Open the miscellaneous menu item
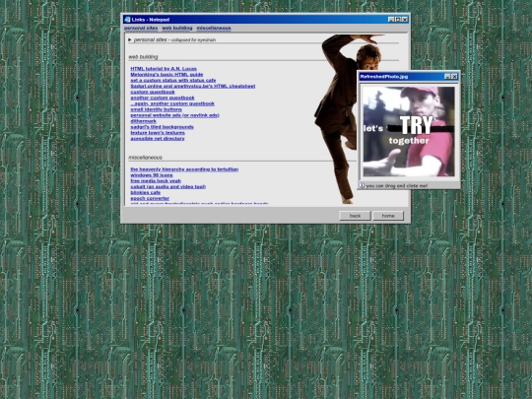Screen dimensions: 532x399 point(214,29)
